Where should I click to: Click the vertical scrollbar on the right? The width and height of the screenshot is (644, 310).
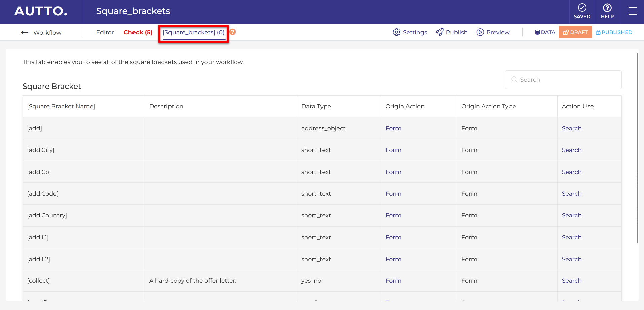pos(637,148)
